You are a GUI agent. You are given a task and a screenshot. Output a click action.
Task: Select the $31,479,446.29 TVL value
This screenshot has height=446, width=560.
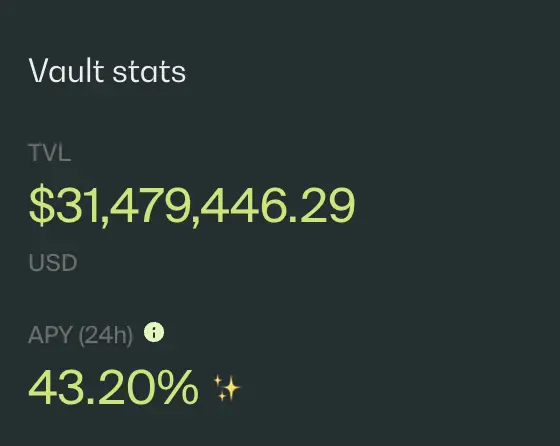[x=192, y=206]
